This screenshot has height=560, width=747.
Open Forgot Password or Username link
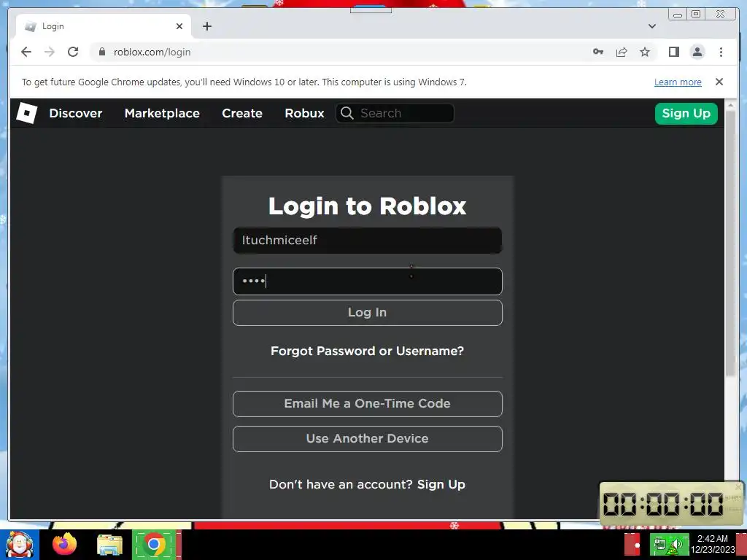coord(368,351)
